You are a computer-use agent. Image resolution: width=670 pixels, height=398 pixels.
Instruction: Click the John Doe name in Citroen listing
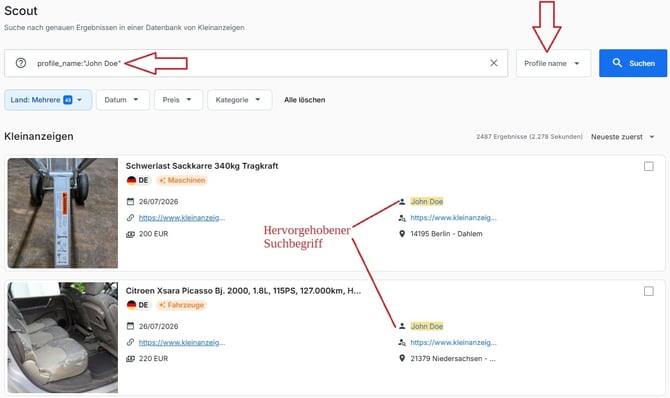click(x=426, y=326)
